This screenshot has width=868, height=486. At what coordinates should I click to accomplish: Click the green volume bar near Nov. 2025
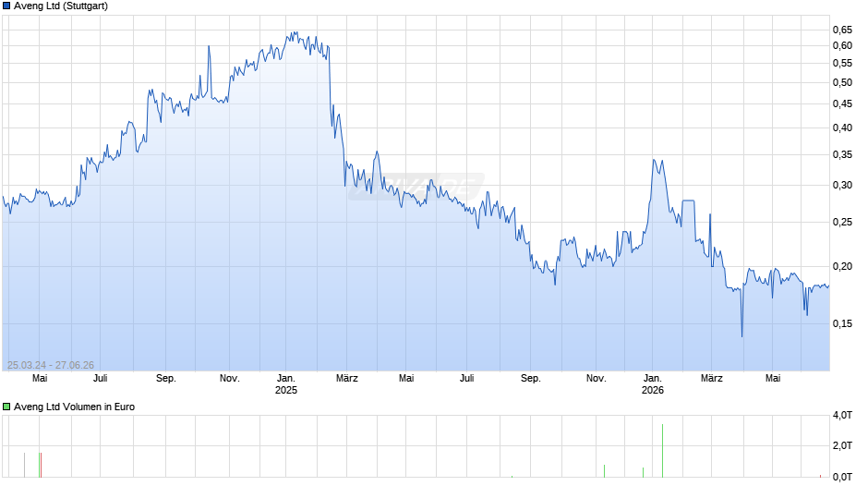[x=604, y=471]
